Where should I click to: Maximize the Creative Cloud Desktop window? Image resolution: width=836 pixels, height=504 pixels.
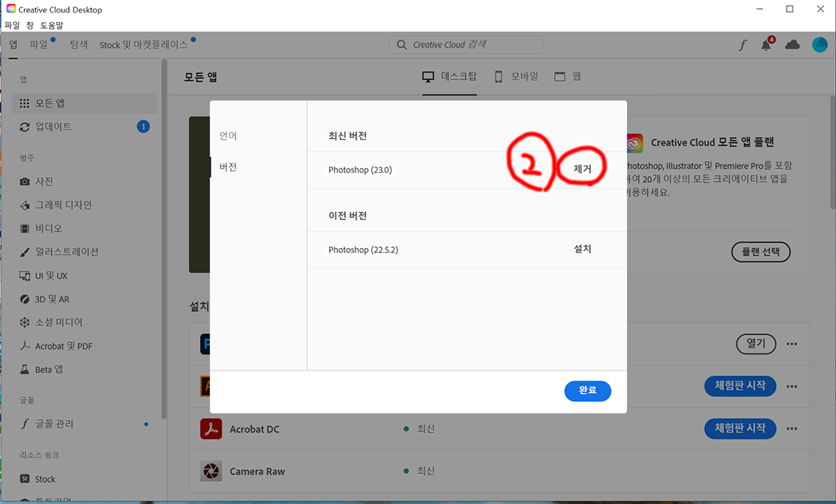click(790, 9)
